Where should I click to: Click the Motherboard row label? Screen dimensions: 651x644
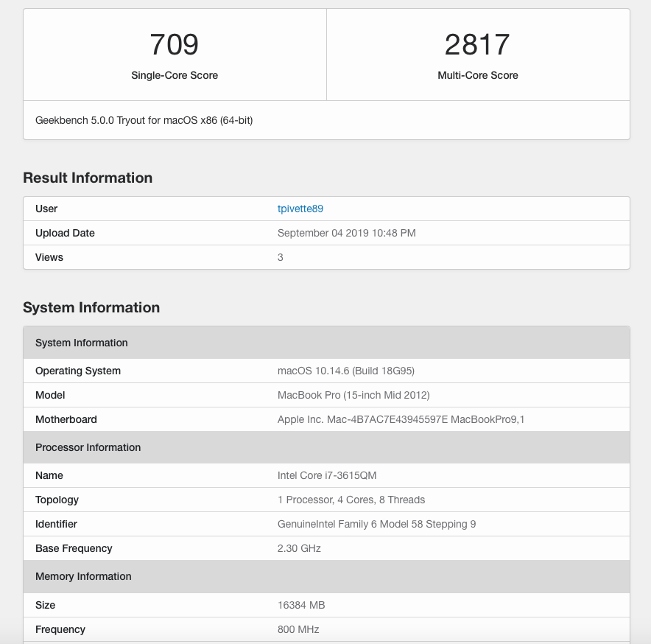click(66, 420)
